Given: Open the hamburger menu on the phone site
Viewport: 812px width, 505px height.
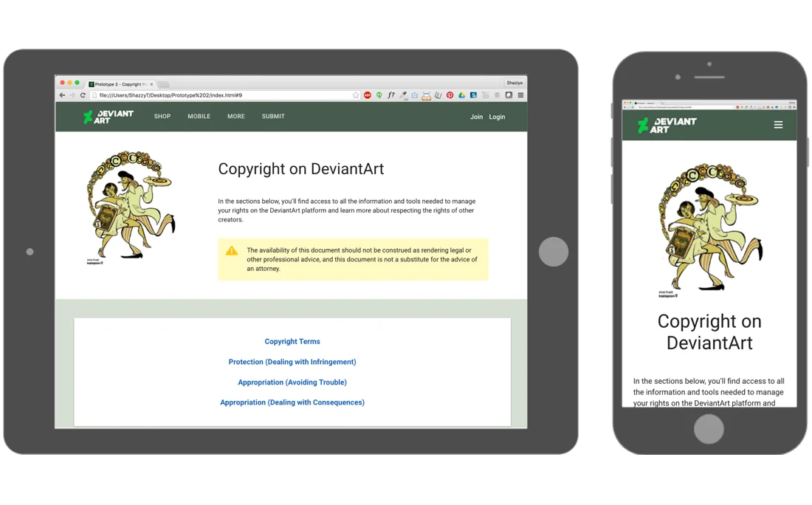Looking at the screenshot, I should click(x=778, y=125).
